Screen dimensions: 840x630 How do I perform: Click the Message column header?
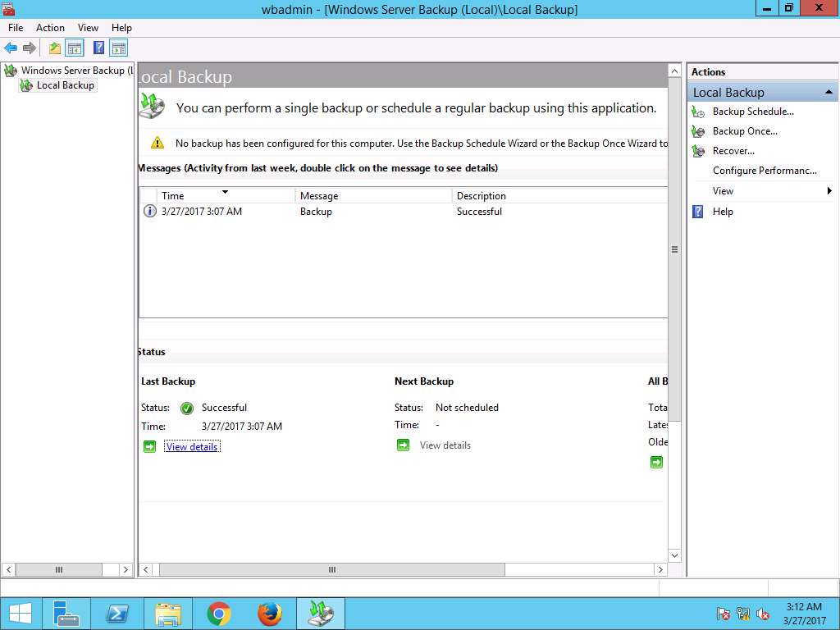click(x=373, y=195)
